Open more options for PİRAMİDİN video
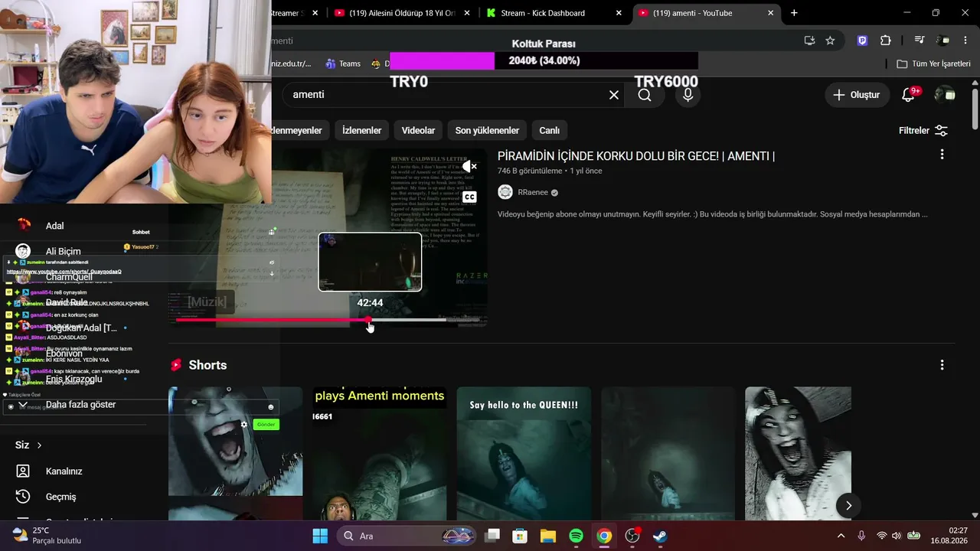Image resolution: width=980 pixels, height=551 pixels. point(942,155)
